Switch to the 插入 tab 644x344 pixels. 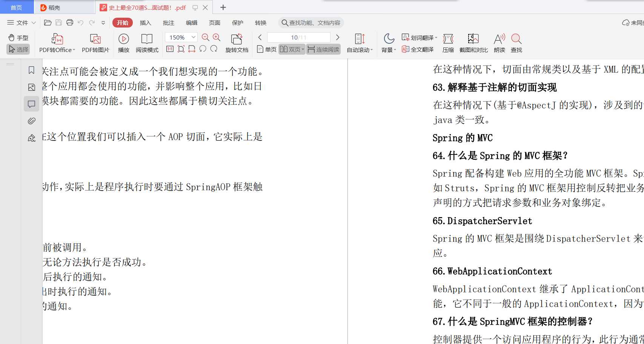click(x=145, y=23)
